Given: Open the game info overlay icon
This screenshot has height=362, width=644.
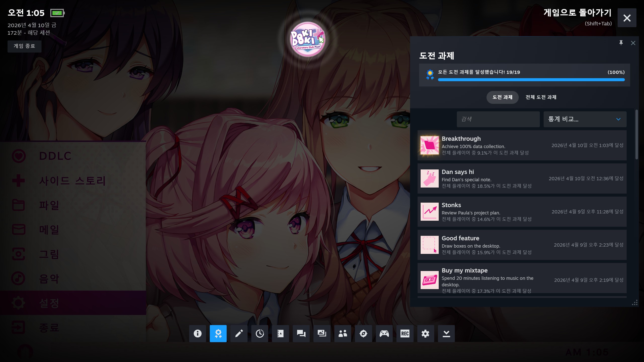Looking at the screenshot, I should [197, 334].
